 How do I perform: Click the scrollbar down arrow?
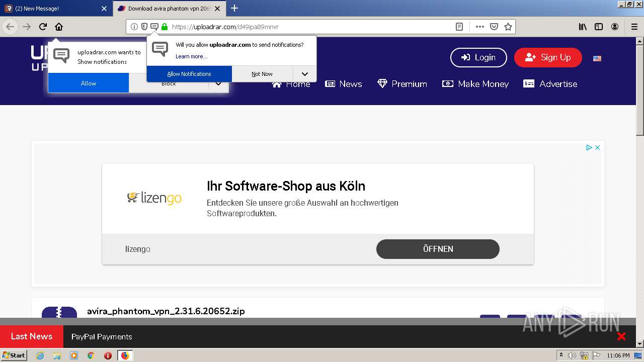pyautogui.click(x=640, y=344)
